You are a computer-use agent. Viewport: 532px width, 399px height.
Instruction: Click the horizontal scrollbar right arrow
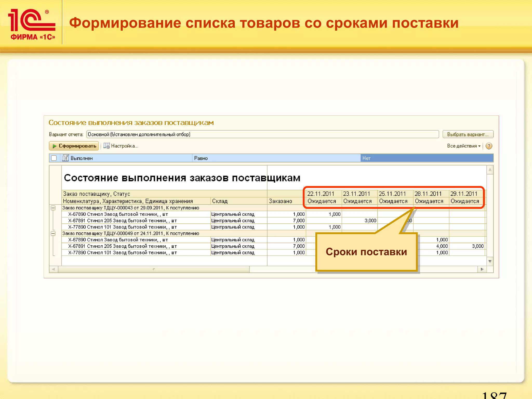coord(482,269)
